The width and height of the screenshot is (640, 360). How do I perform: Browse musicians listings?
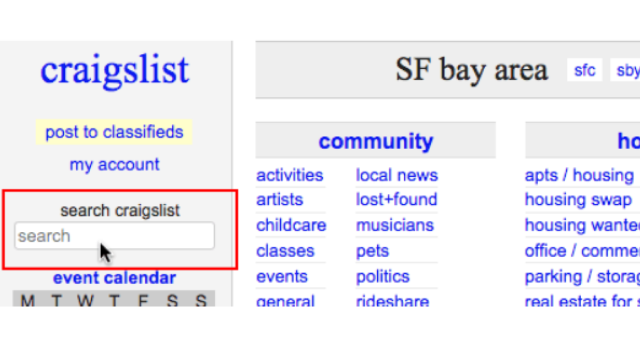coord(395,225)
